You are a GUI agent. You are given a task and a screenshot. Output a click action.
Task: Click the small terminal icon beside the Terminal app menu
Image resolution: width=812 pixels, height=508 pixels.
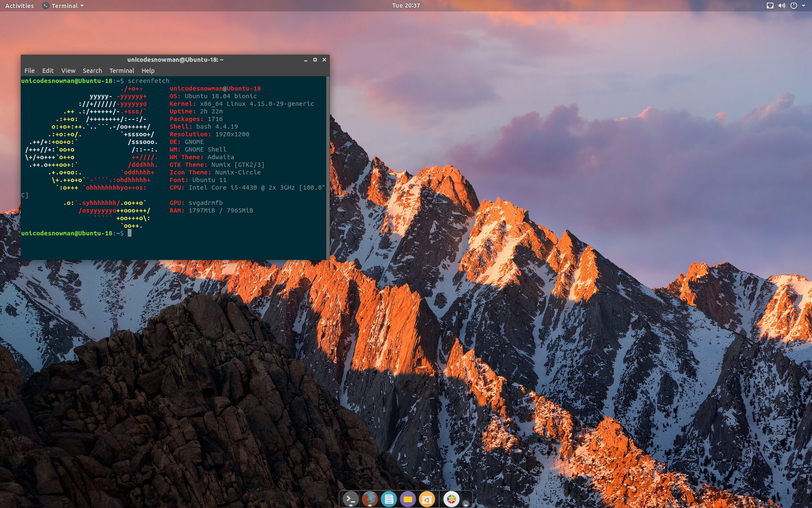(x=46, y=6)
